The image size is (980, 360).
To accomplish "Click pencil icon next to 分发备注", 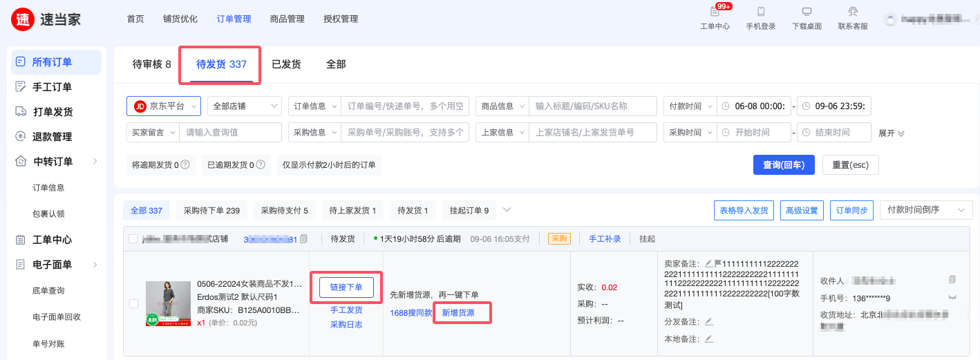I will click(708, 321).
